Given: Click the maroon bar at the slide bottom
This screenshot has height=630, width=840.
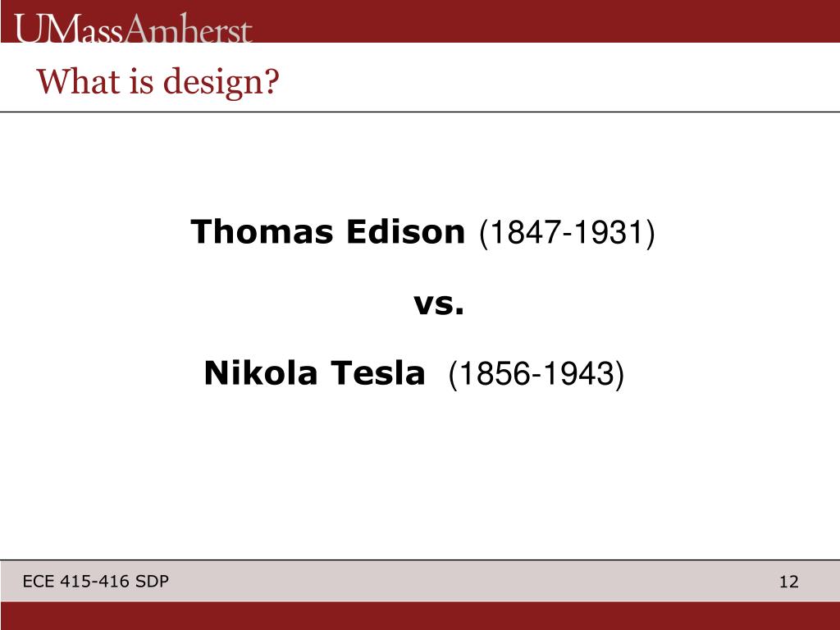Looking at the screenshot, I should click(x=420, y=615).
